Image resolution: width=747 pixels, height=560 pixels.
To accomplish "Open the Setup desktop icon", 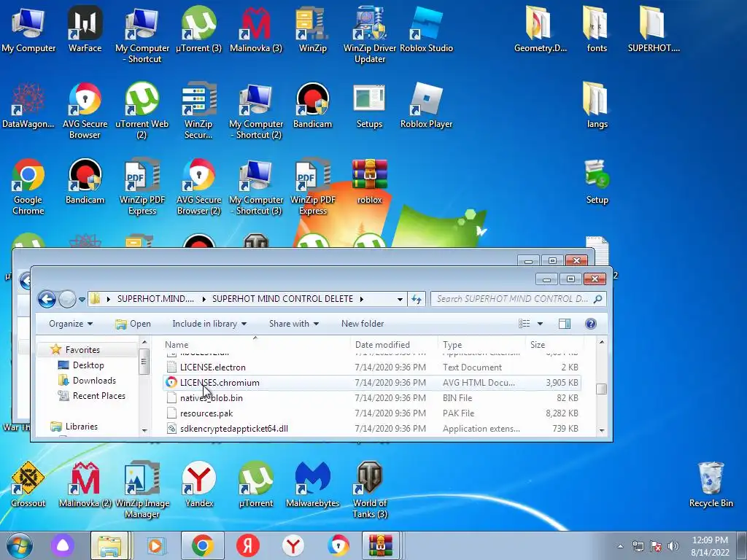I will (x=597, y=181).
